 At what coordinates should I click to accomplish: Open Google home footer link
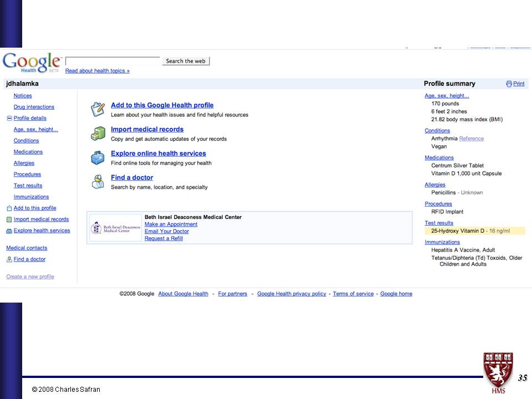(x=396, y=294)
